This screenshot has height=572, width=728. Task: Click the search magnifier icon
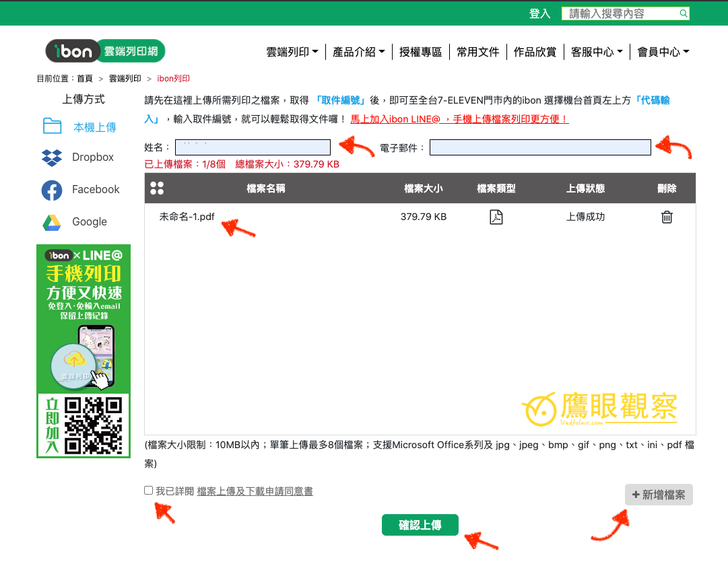[683, 13]
